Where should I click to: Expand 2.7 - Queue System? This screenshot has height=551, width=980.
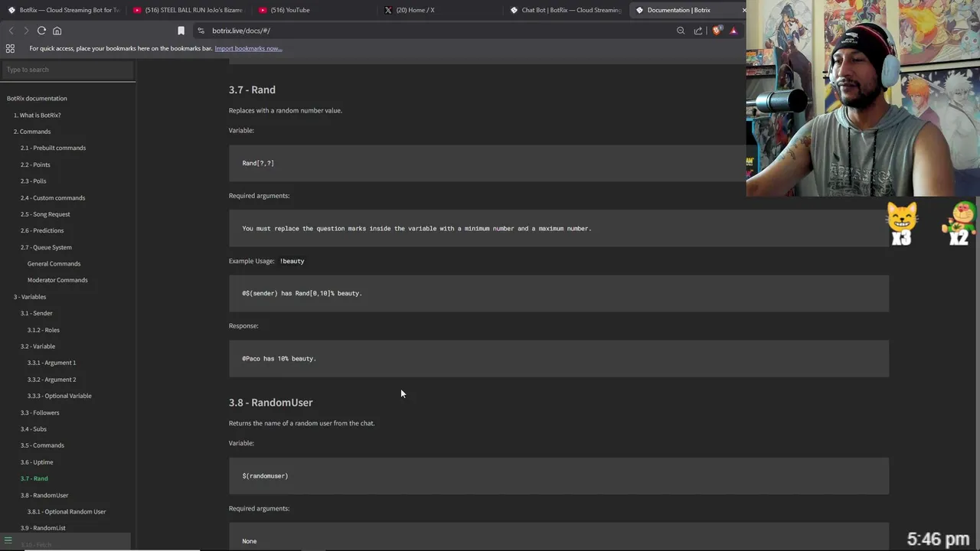[x=46, y=247]
